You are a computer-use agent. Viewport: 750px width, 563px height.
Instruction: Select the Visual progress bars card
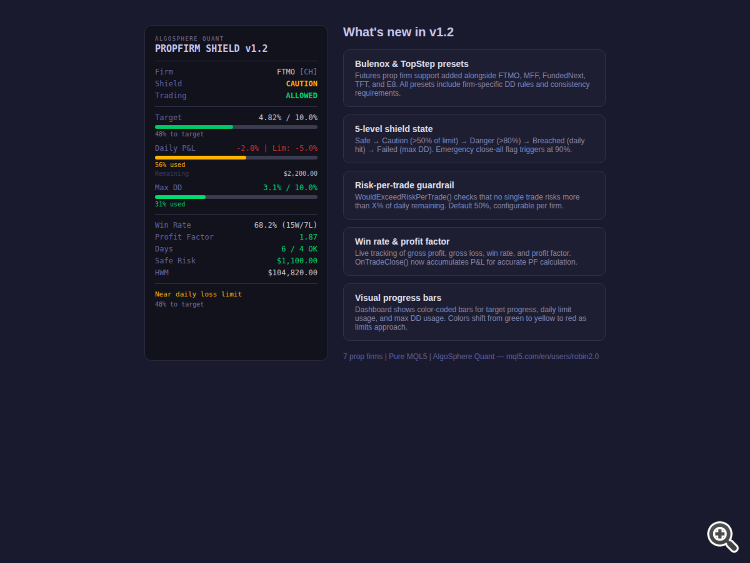coord(474,312)
